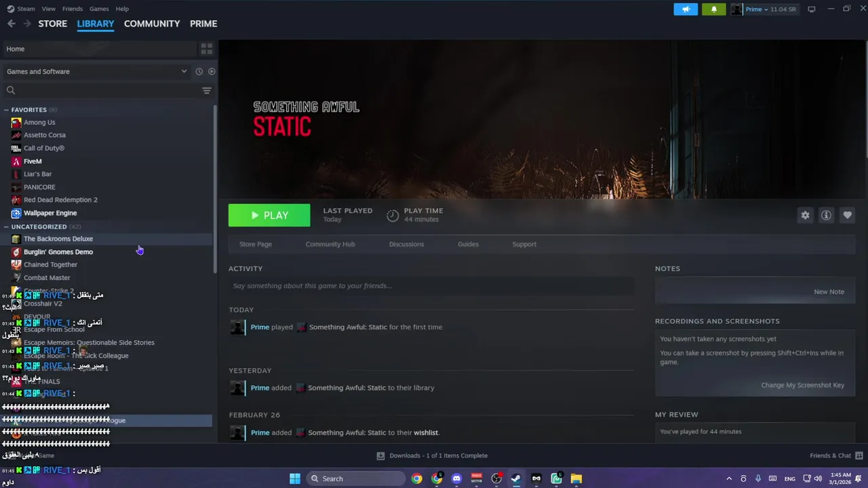Toggle the ready-to-play filter icon
The height and width of the screenshot is (488, 868).
click(212, 71)
